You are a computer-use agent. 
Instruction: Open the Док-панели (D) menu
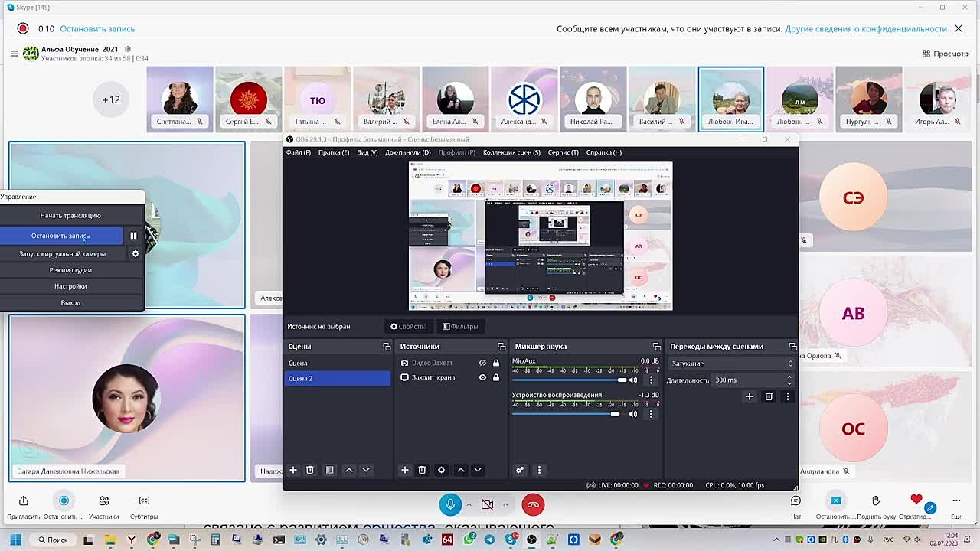point(408,152)
